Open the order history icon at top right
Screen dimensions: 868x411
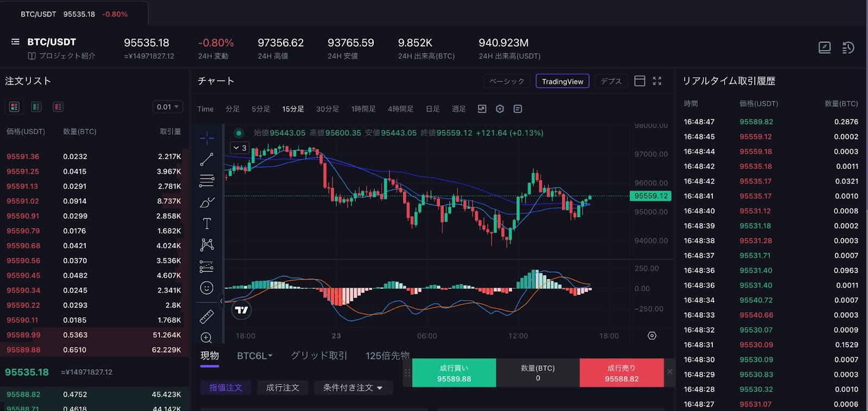(848, 48)
